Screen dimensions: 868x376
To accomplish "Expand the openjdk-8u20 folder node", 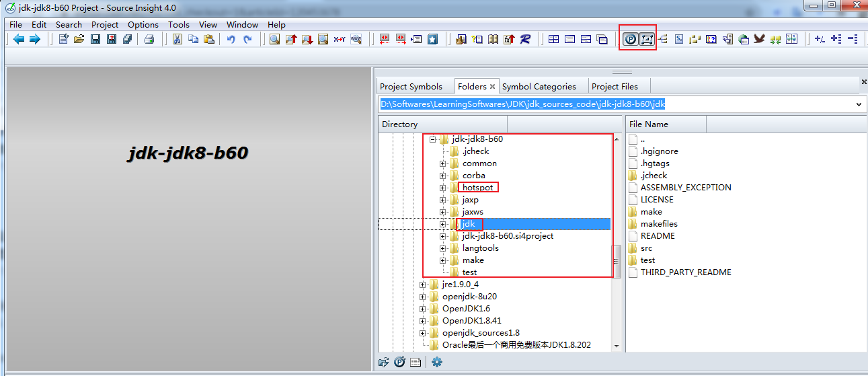I will coord(423,297).
